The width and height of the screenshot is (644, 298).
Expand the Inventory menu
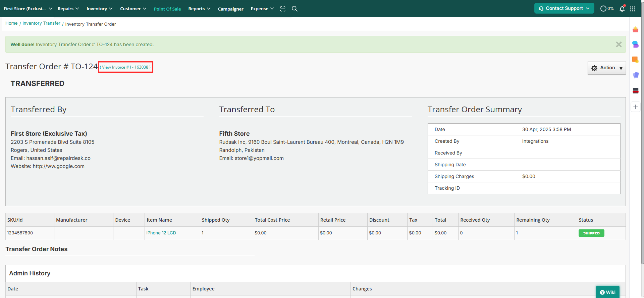tap(99, 9)
